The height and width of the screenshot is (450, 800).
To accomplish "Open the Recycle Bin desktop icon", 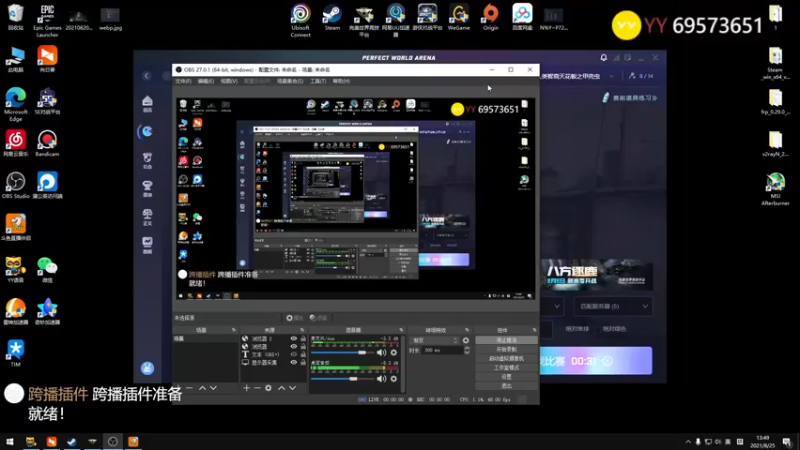I will 16,17.
